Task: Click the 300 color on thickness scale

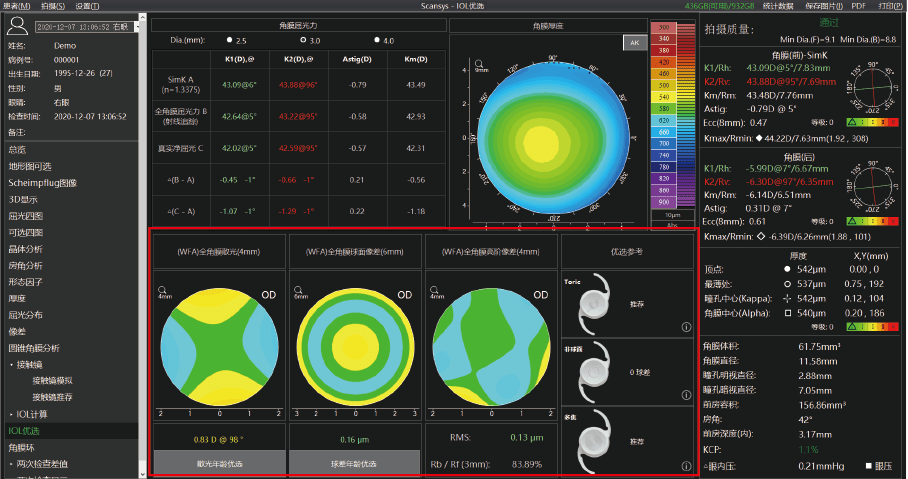Action: (664, 27)
